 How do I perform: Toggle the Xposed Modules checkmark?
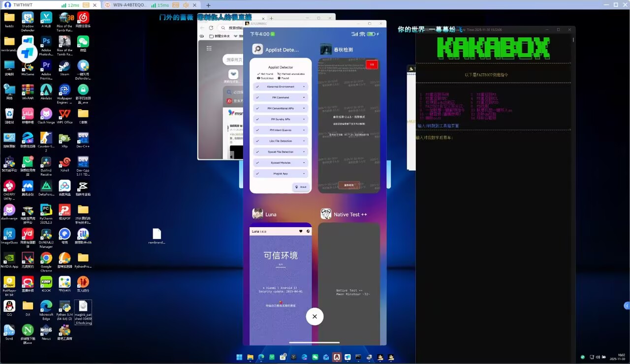[x=257, y=163]
